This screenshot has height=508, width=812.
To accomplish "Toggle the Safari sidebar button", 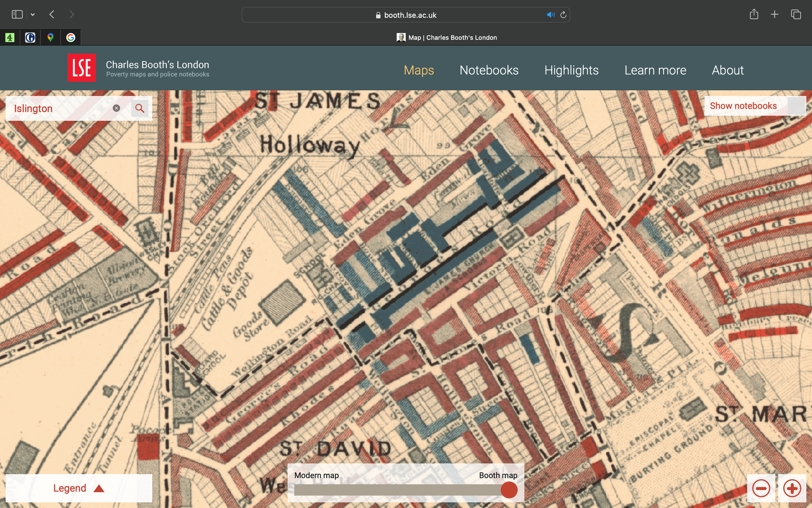I will (17, 15).
